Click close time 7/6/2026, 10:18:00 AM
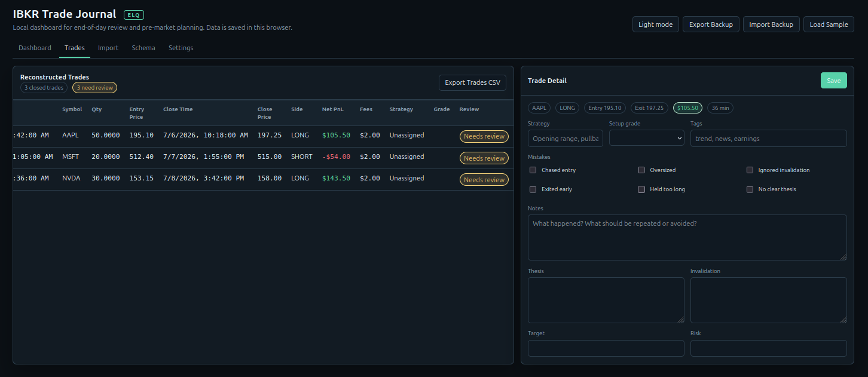The image size is (868, 377). point(206,136)
